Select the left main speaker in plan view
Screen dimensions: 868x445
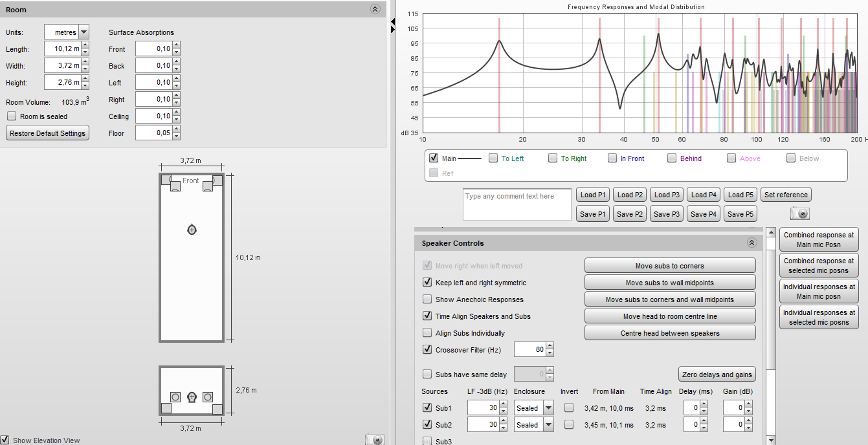coord(175,186)
